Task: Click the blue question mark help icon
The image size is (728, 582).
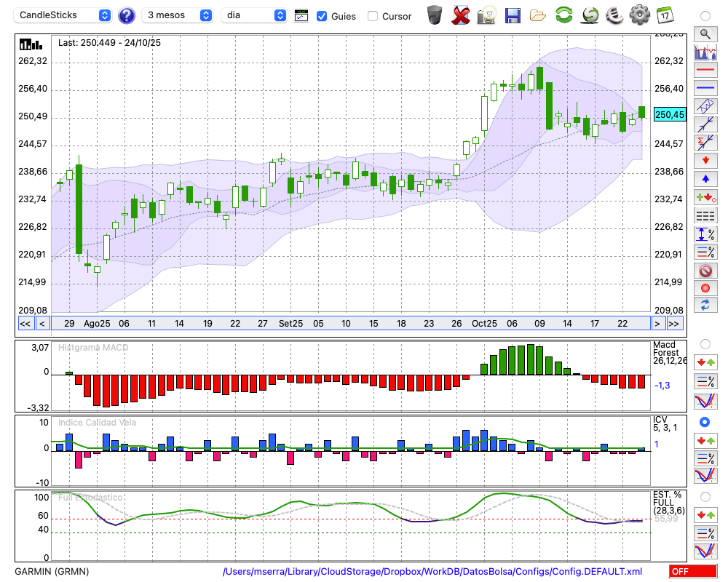Action: point(126,16)
